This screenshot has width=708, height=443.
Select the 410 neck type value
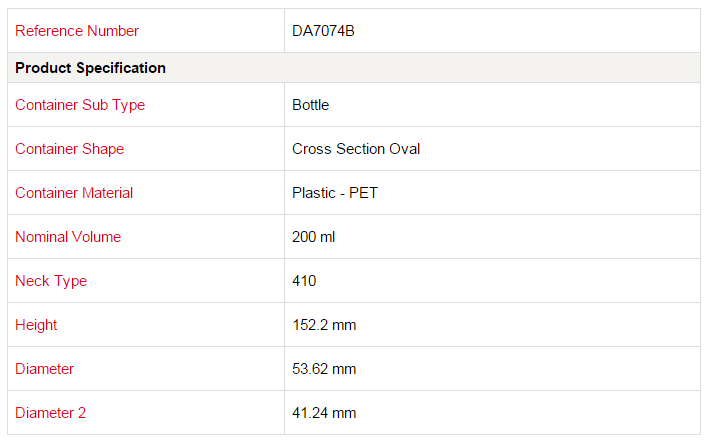point(304,281)
